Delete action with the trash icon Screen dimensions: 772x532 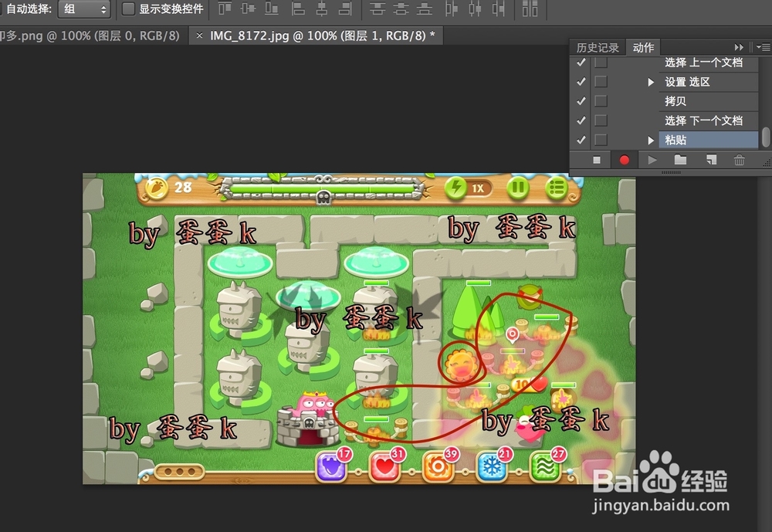(739, 160)
